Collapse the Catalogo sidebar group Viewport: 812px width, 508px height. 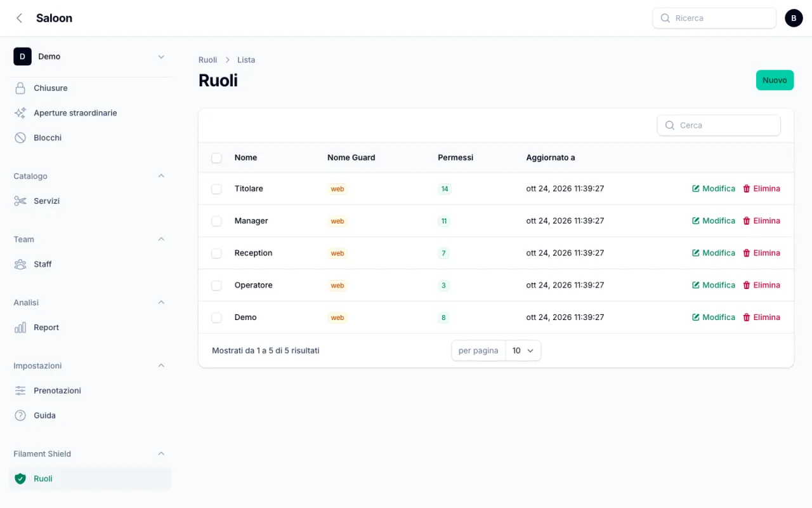tap(161, 176)
